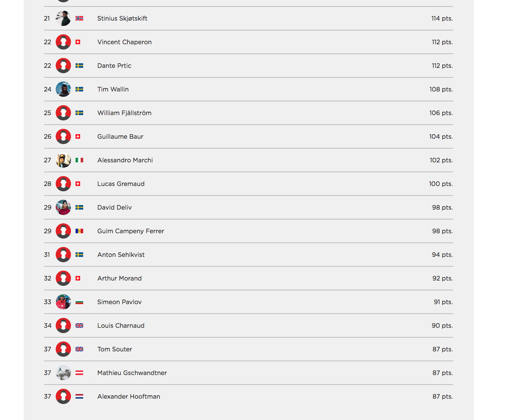Click the Andorran flag beside Guim Campeny Ferrer

pos(79,231)
